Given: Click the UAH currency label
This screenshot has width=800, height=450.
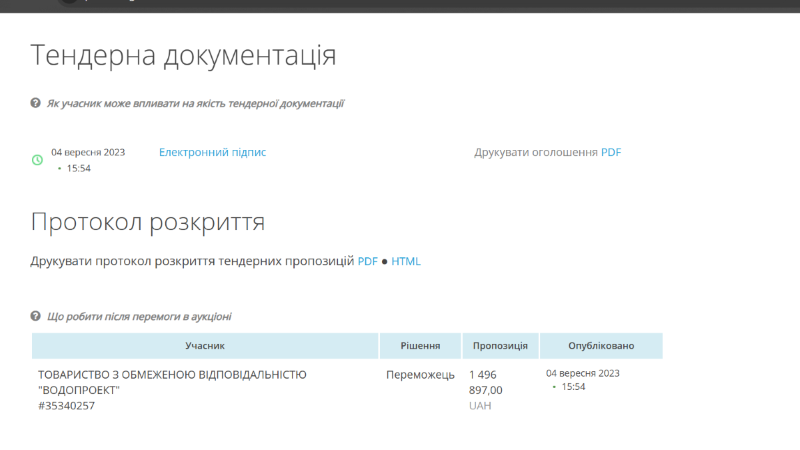Looking at the screenshot, I should [480, 406].
